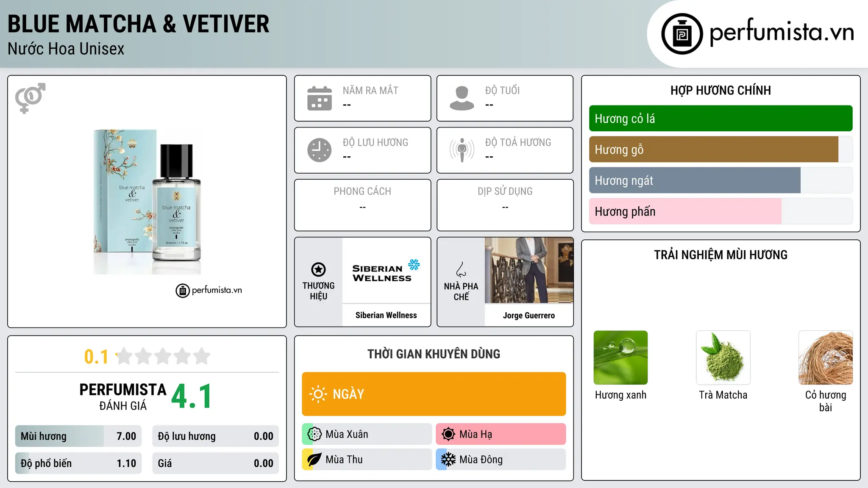
Task: Click the Hương xanh note image
Action: [x=620, y=358]
